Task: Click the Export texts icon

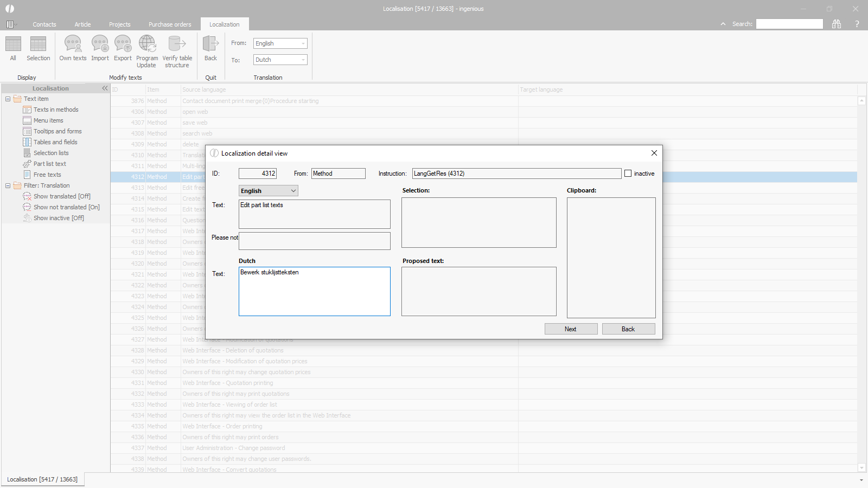Action: pos(123,44)
